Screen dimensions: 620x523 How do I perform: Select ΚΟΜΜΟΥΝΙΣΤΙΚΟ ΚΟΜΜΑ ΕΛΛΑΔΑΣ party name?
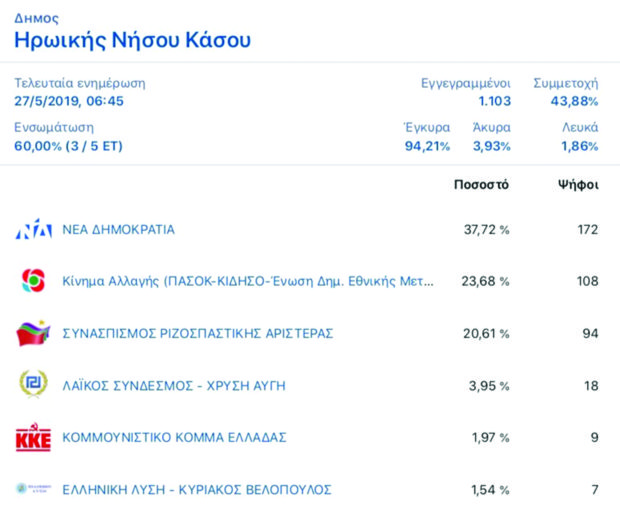click(174, 438)
